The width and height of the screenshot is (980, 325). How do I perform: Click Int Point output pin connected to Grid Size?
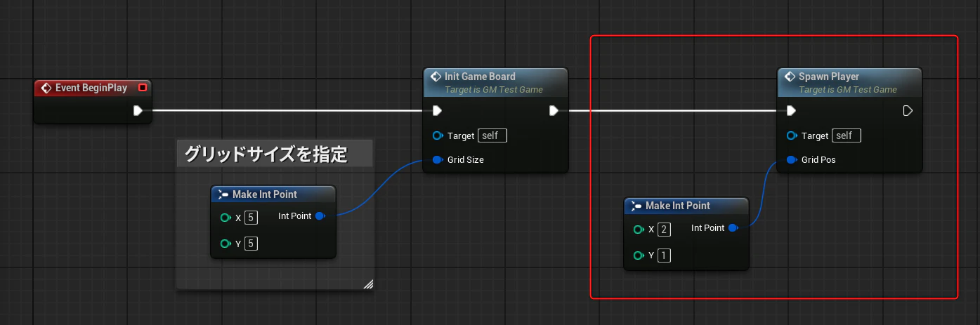click(320, 216)
